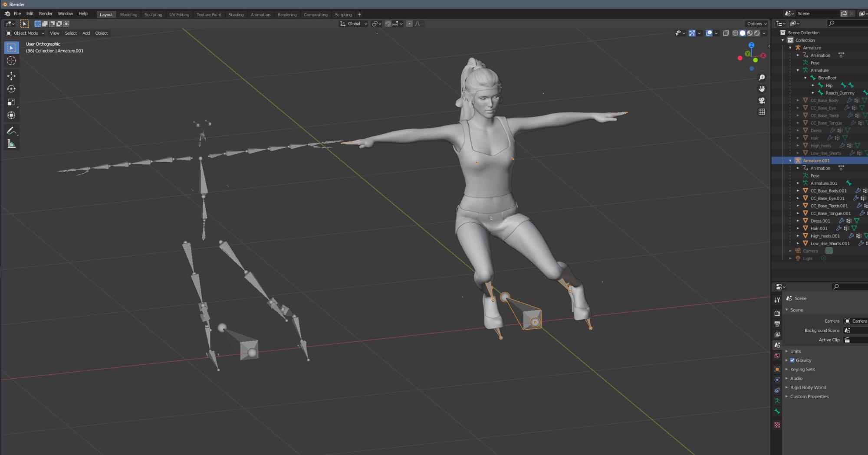
Task: Open the Bone properties tab
Action: [x=777, y=412]
